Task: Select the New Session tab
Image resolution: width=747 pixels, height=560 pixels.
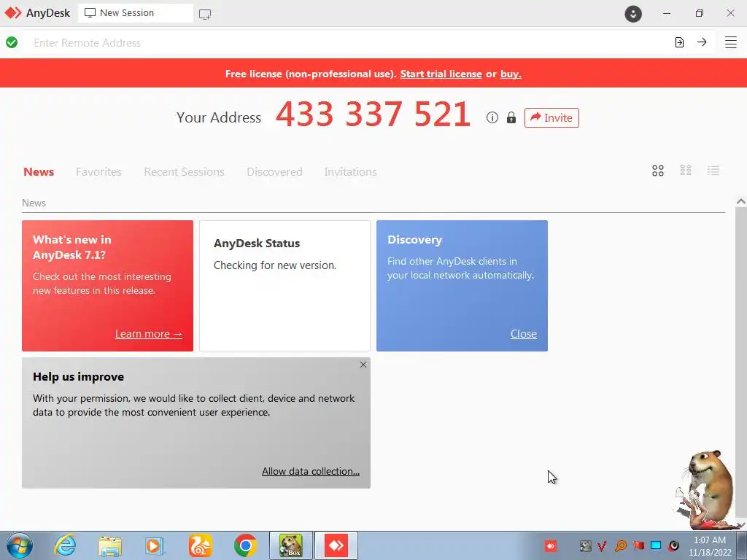Action: pyautogui.click(x=136, y=13)
